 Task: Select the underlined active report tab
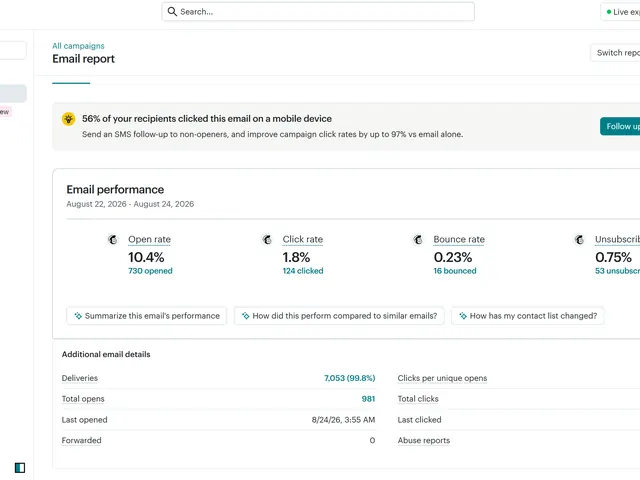point(71,83)
